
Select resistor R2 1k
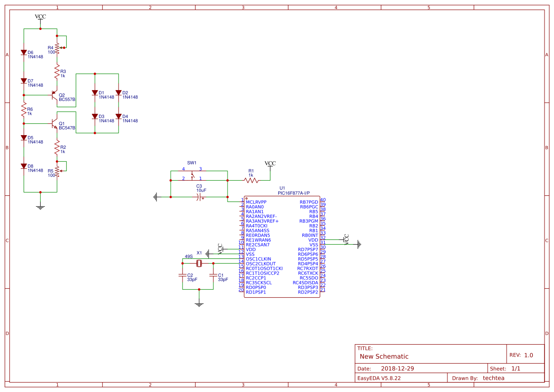57,147
